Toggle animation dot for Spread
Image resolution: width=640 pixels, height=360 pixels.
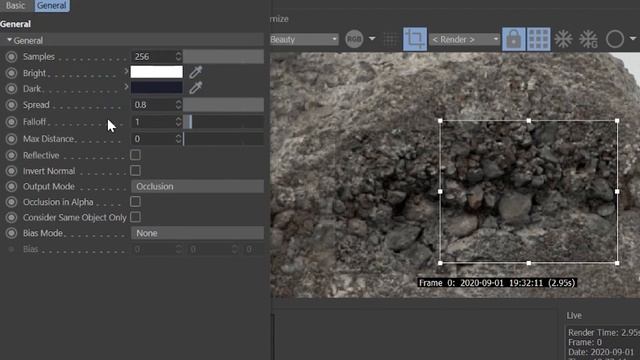click(11, 105)
